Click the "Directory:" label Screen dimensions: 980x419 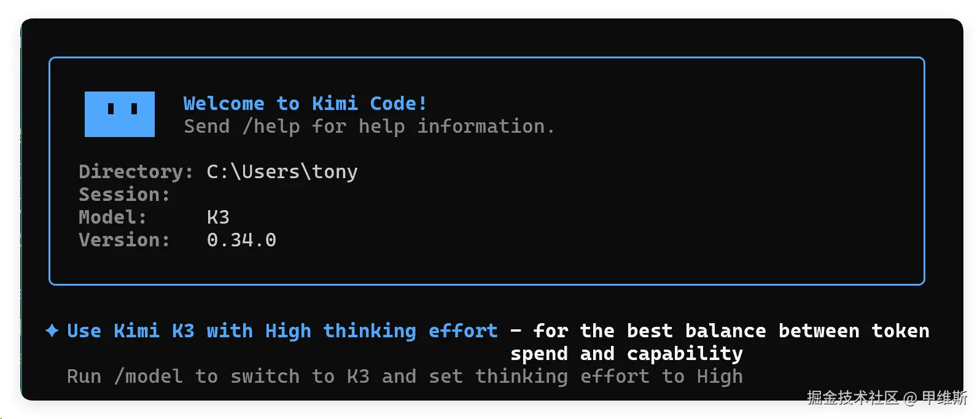pyautogui.click(x=136, y=171)
